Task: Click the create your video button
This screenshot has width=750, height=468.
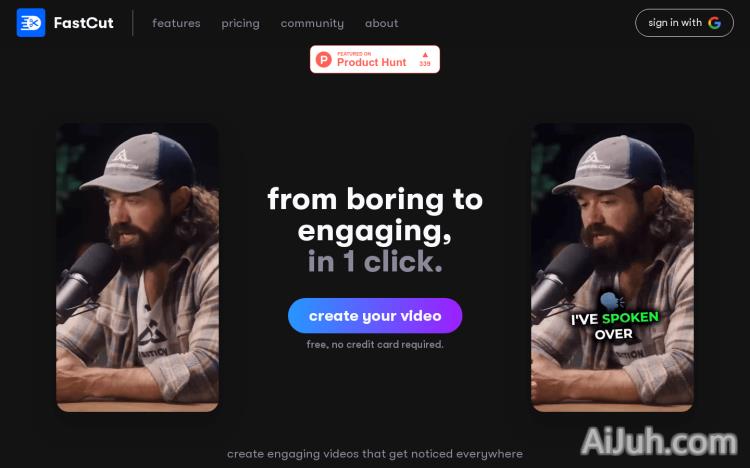Action: (375, 315)
